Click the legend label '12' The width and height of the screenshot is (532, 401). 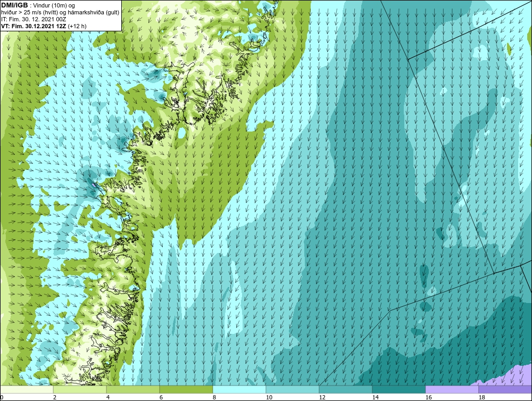pyautogui.click(x=322, y=397)
